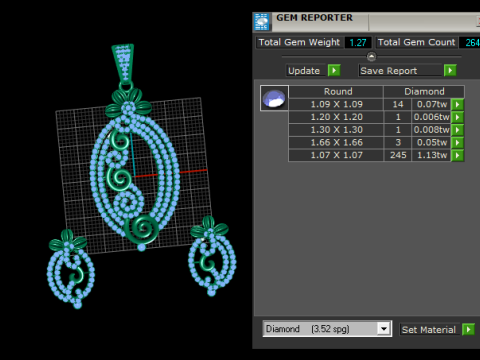Click the round gem shape thumbnail
Screen dimensions: 480x360
pos(274,98)
